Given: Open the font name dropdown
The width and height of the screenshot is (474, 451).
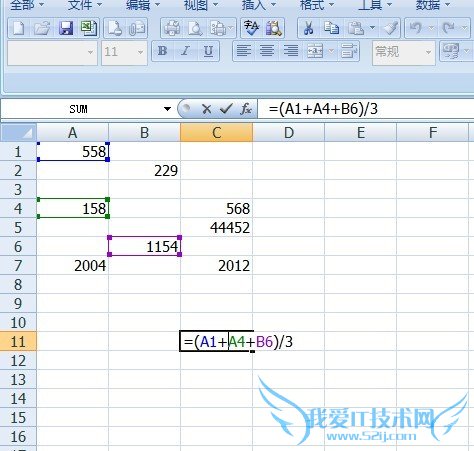Looking at the screenshot, I should point(90,52).
